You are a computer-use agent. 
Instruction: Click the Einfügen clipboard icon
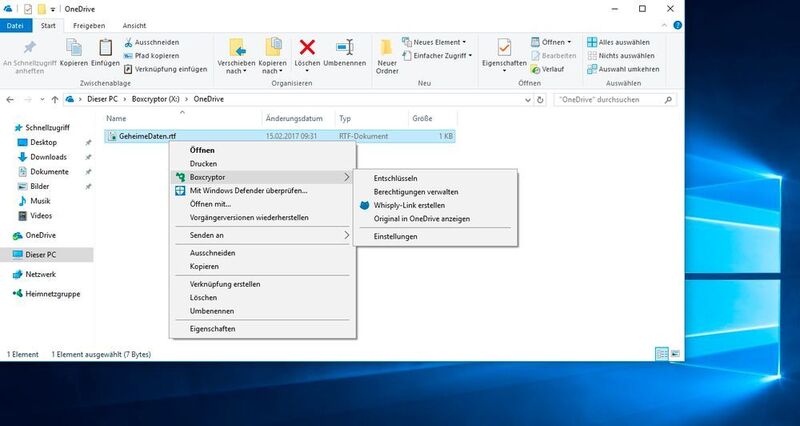point(106,48)
